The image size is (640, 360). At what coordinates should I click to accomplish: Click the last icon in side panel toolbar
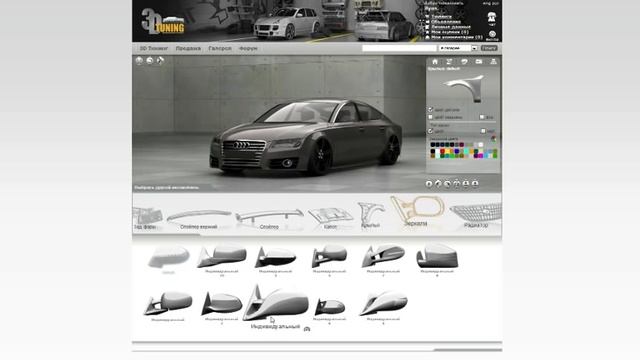point(493,62)
